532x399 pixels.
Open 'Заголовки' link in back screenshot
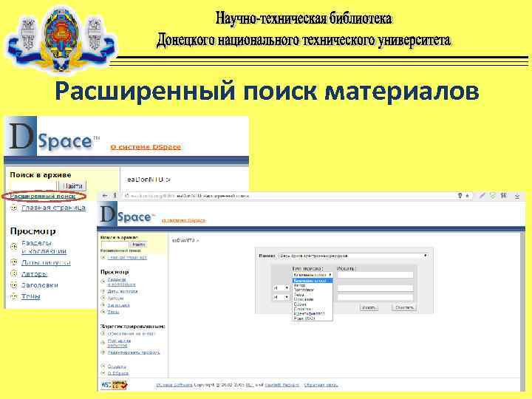pyautogui.click(x=40, y=285)
